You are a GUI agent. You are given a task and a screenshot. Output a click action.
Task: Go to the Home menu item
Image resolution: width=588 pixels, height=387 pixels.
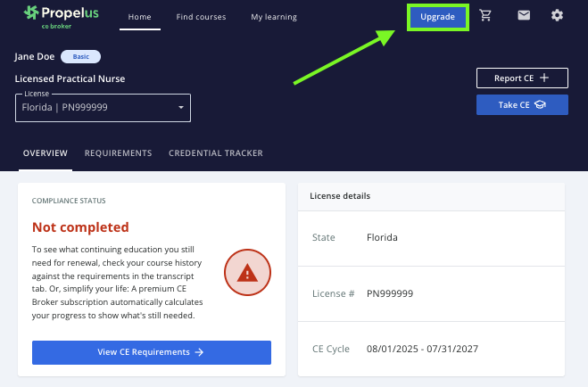pos(139,17)
